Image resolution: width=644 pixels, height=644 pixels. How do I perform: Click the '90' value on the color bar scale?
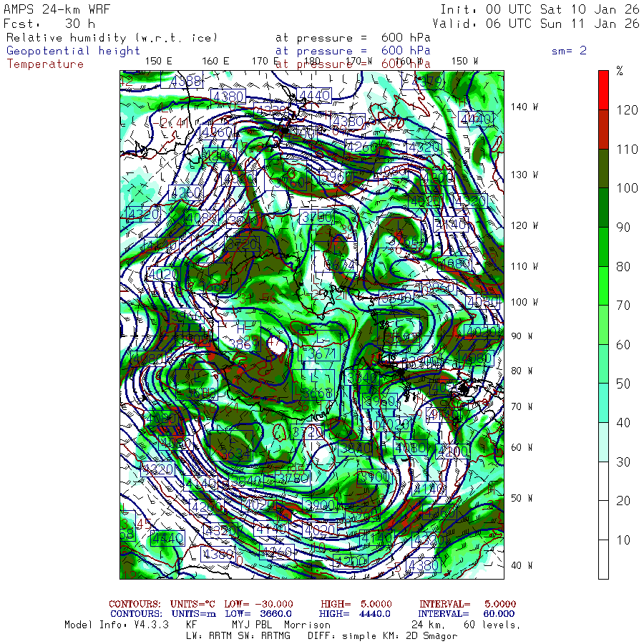[x=623, y=228]
